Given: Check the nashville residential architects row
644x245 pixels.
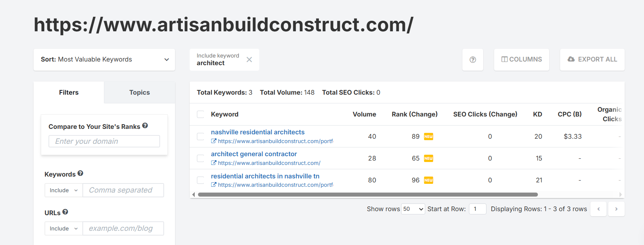Looking at the screenshot, I should [201, 137].
